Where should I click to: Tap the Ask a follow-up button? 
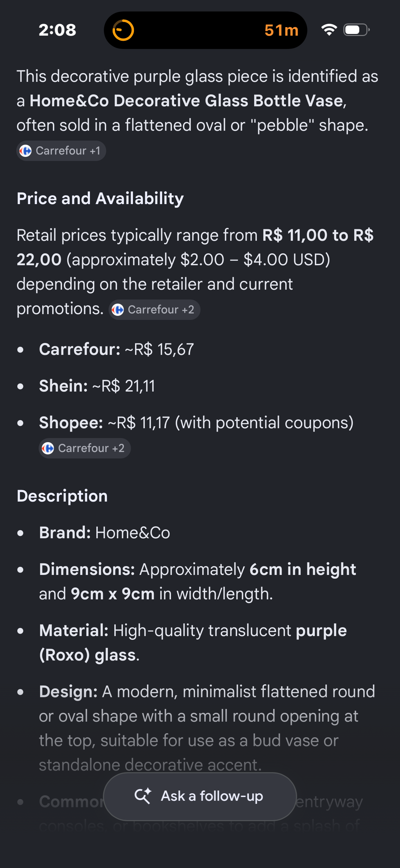tap(200, 796)
